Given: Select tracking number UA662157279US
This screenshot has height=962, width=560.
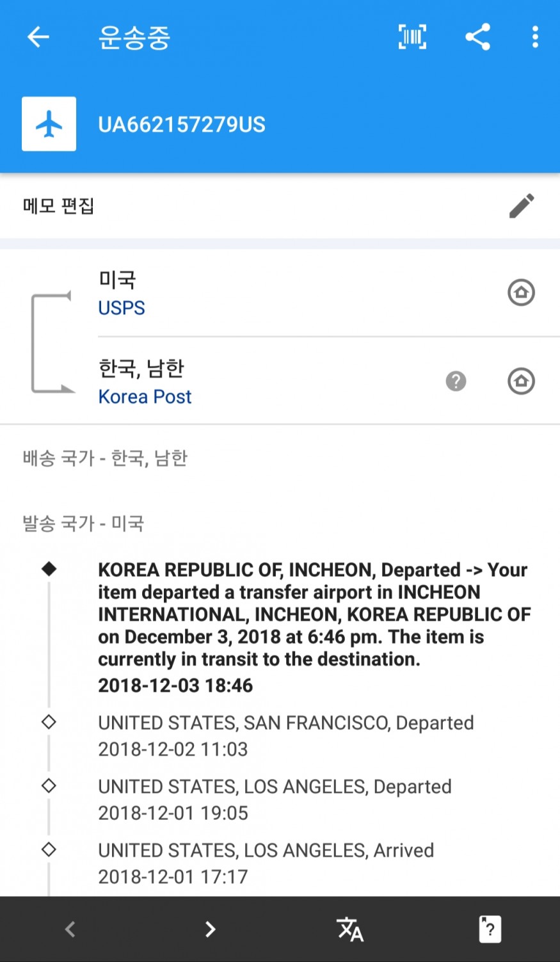Looking at the screenshot, I should point(182,124).
